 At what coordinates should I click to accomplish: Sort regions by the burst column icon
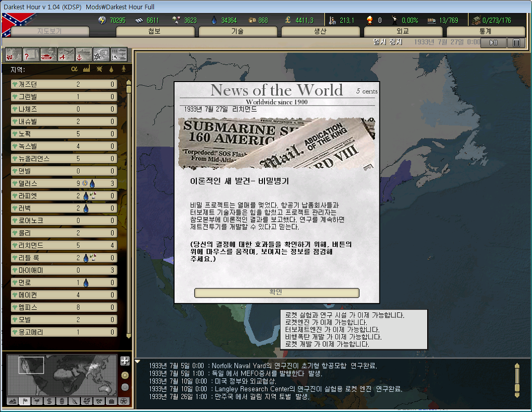click(99, 69)
